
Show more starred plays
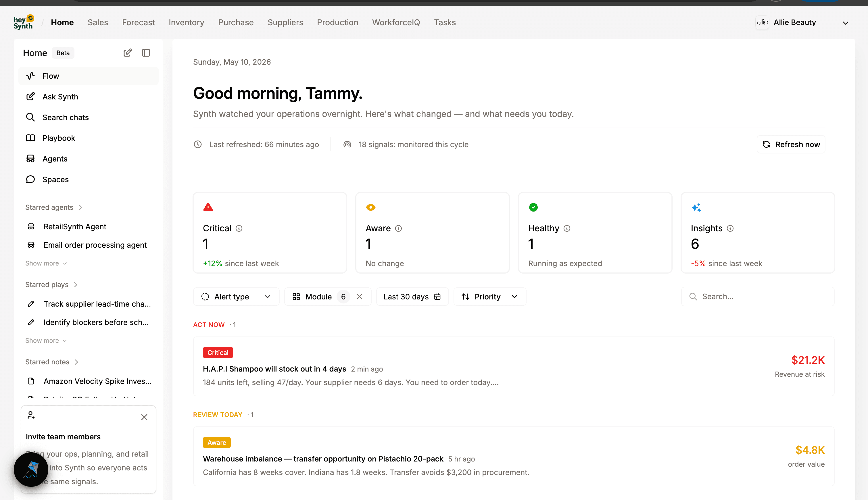(46, 341)
